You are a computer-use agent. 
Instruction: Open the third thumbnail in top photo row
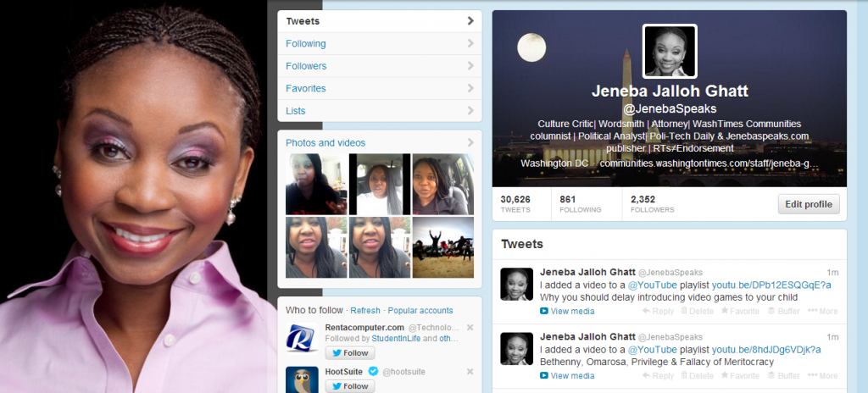(x=442, y=184)
